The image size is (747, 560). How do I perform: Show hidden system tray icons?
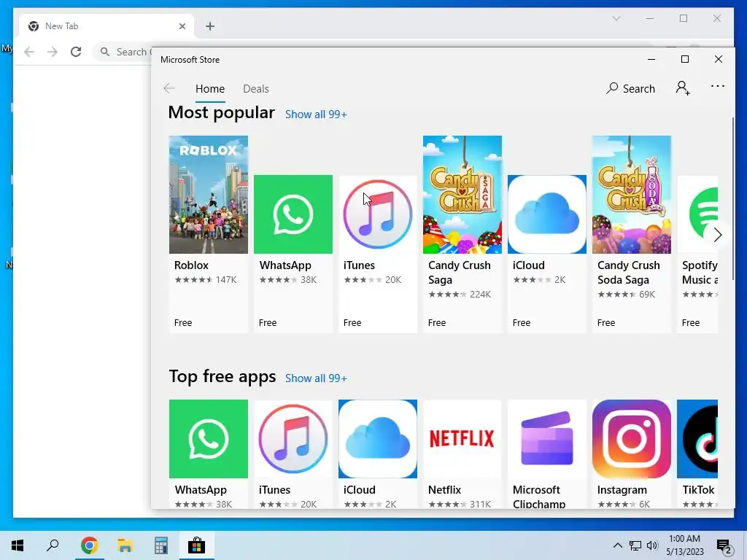click(x=617, y=545)
